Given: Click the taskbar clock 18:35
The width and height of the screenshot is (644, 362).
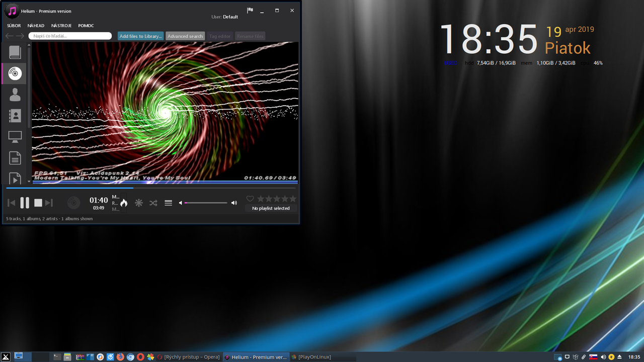Looking at the screenshot, I should tap(634, 357).
